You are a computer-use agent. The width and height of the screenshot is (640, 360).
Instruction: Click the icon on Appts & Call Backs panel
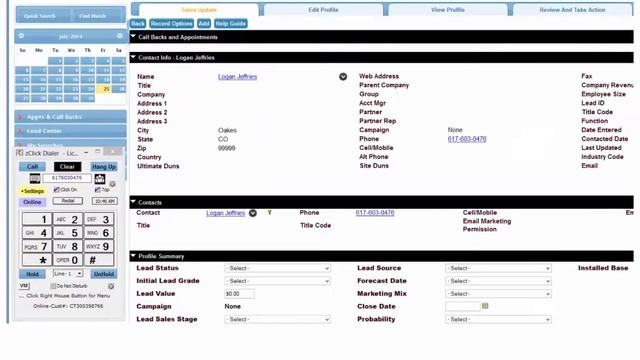point(20,117)
